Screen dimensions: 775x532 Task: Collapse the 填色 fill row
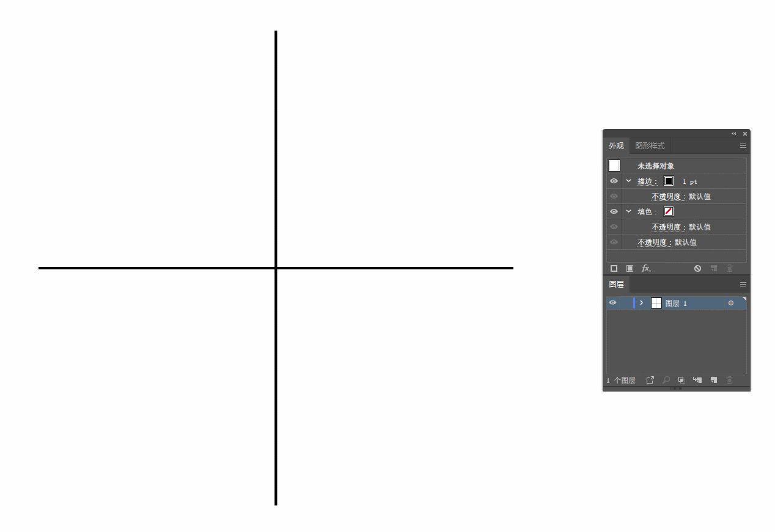coord(628,211)
